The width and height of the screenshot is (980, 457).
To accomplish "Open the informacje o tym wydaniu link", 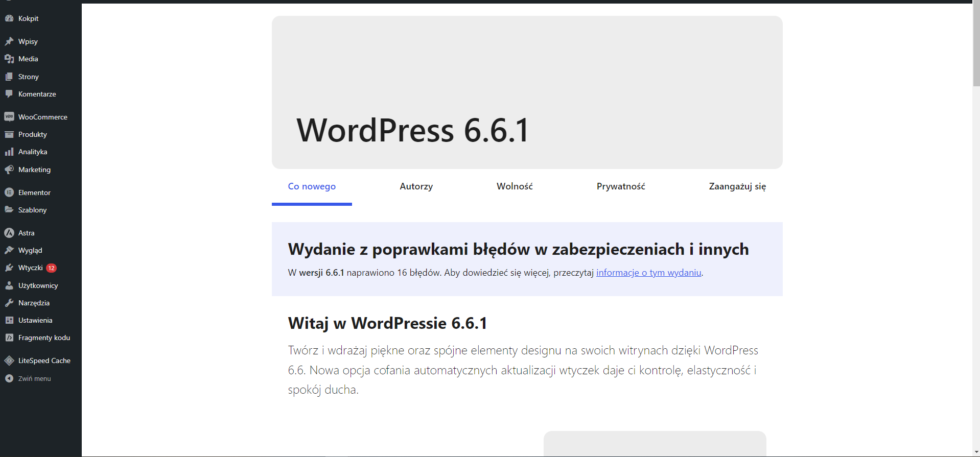I will pos(649,273).
